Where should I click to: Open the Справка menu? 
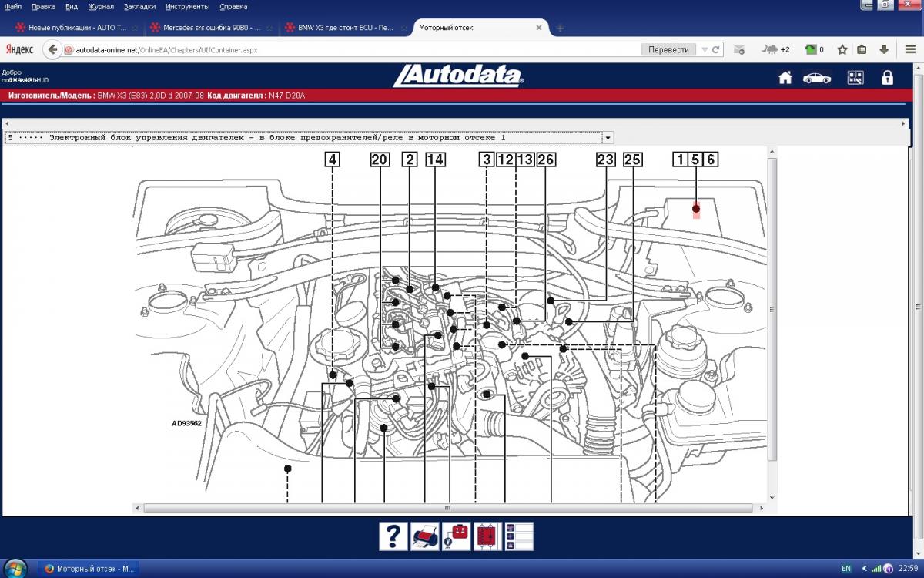(233, 6)
